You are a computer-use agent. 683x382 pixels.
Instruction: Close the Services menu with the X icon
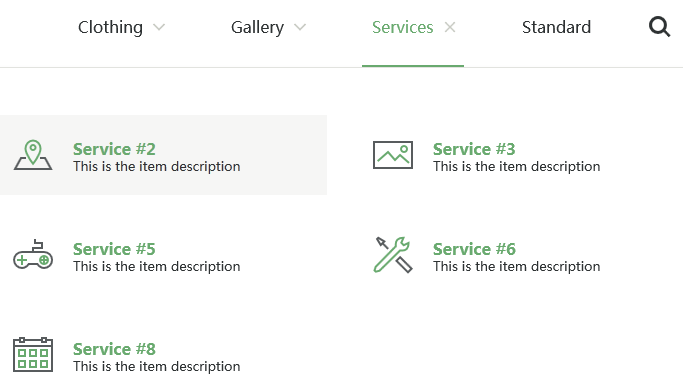450,27
